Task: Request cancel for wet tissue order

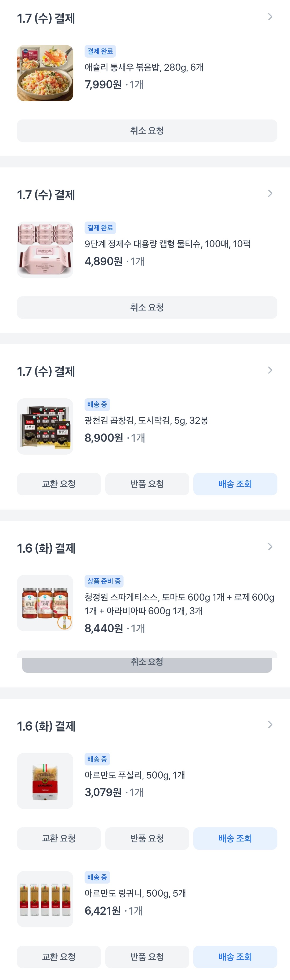Action: pyautogui.click(x=147, y=307)
